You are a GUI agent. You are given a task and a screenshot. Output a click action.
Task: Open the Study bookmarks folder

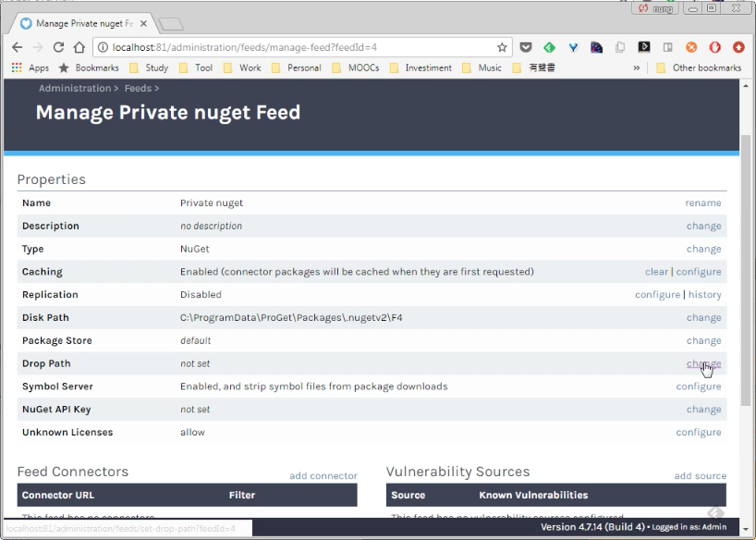tap(149, 67)
